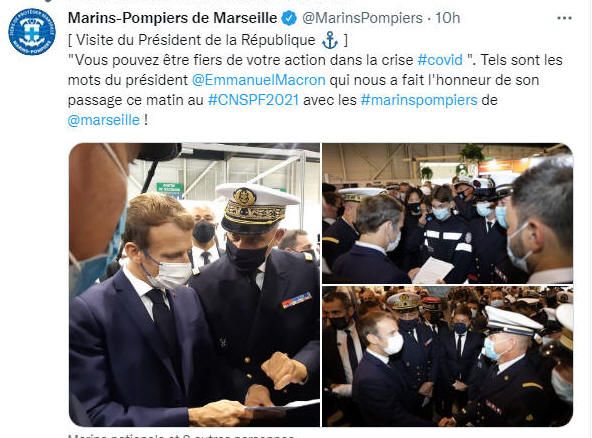Image resolution: width=592 pixels, height=438 pixels.
Task: Click the anchor emoji in the tweet
Action: 330,40
